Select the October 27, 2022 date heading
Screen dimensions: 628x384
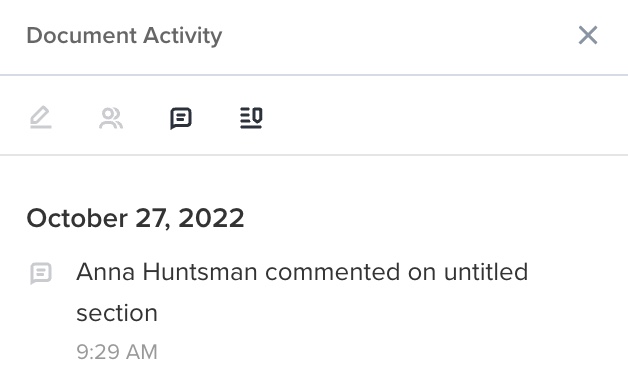(135, 218)
